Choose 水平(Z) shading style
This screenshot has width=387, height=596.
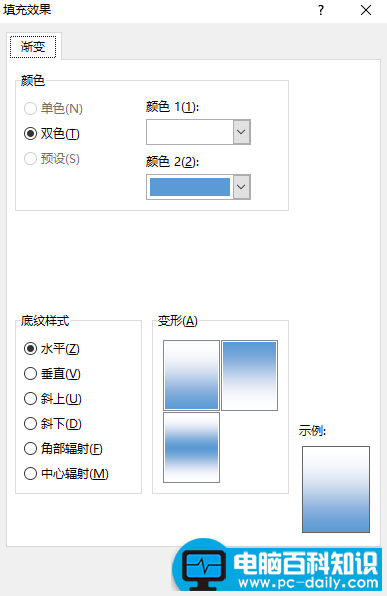[x=52, y=349]
